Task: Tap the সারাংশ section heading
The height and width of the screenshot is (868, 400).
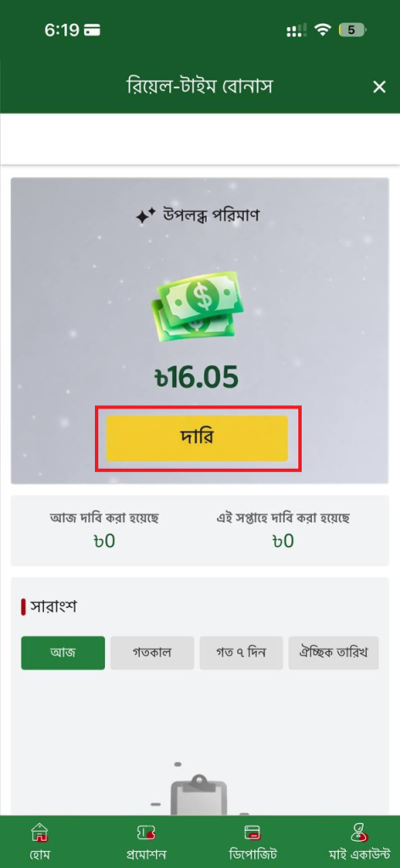Action: [53, 607]
